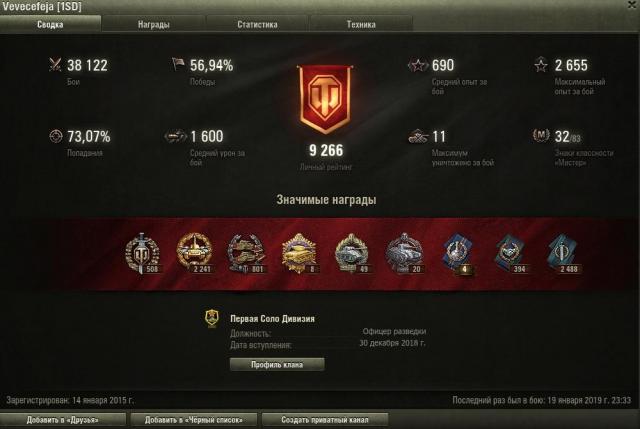Click the crossed swords battles icon
The height and width of the screenshot is (429, 640).
55,64
